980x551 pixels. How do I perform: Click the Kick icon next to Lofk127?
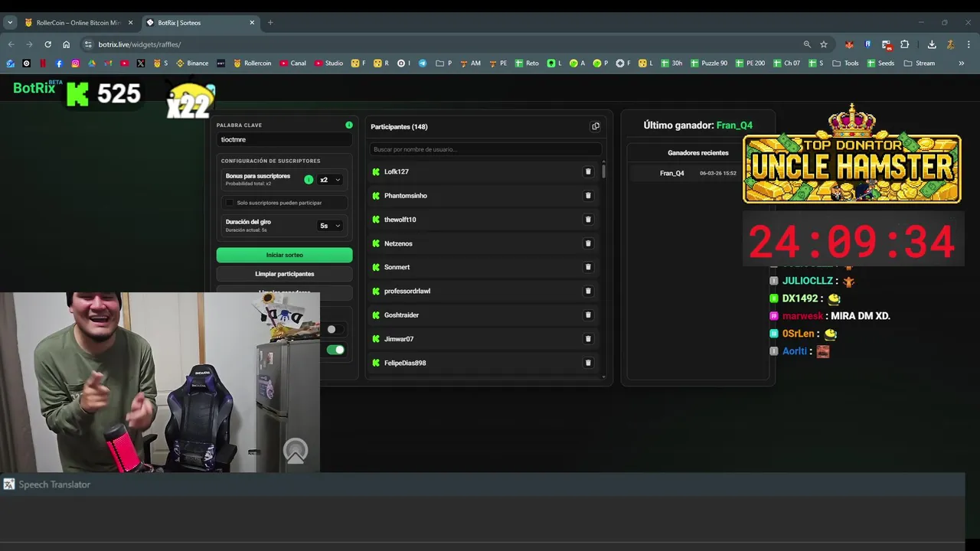(376, 171)
